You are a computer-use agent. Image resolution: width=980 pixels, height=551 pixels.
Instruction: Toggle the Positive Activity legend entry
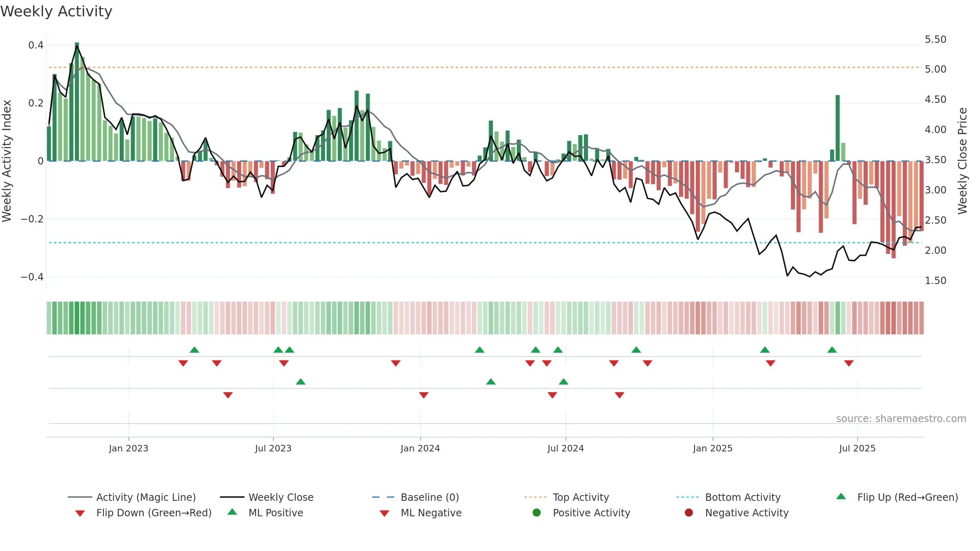tap(581, 513)
